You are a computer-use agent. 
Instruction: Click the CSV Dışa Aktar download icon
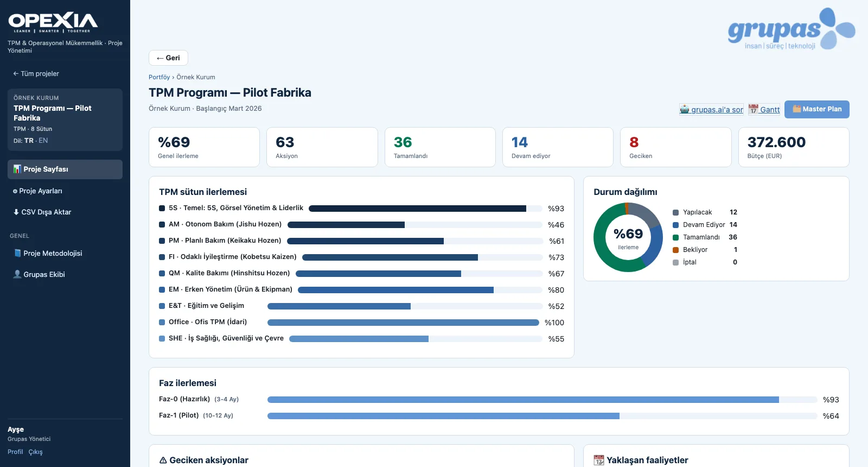16,212
